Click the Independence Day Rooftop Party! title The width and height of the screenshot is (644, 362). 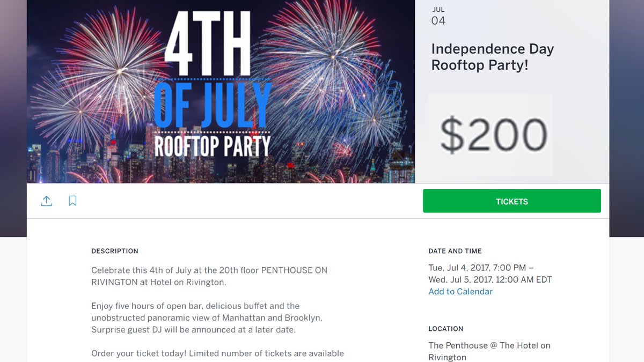(x=492, y=57)
